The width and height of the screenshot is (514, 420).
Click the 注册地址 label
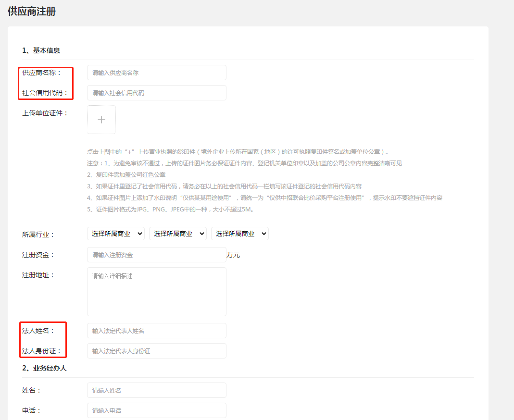[38, 275]
